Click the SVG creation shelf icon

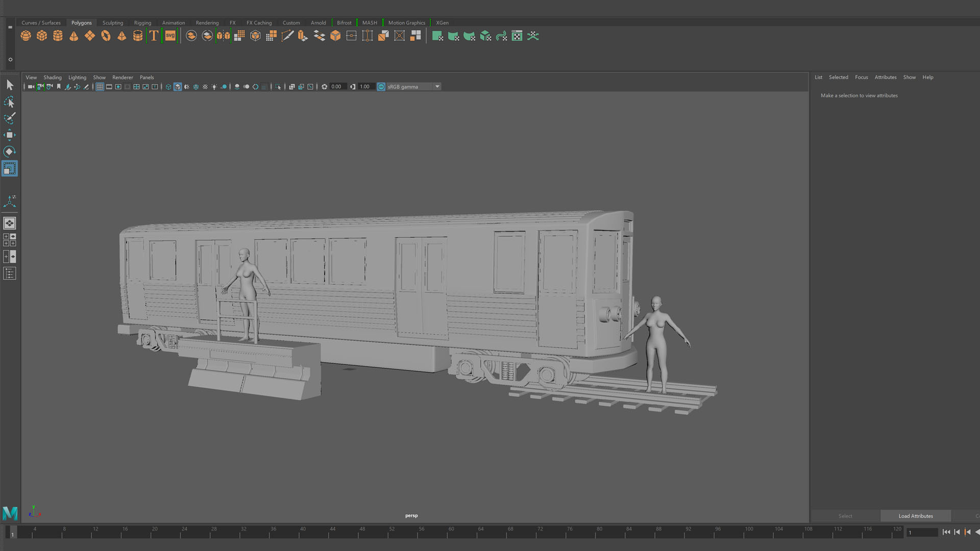pos(169,36)
